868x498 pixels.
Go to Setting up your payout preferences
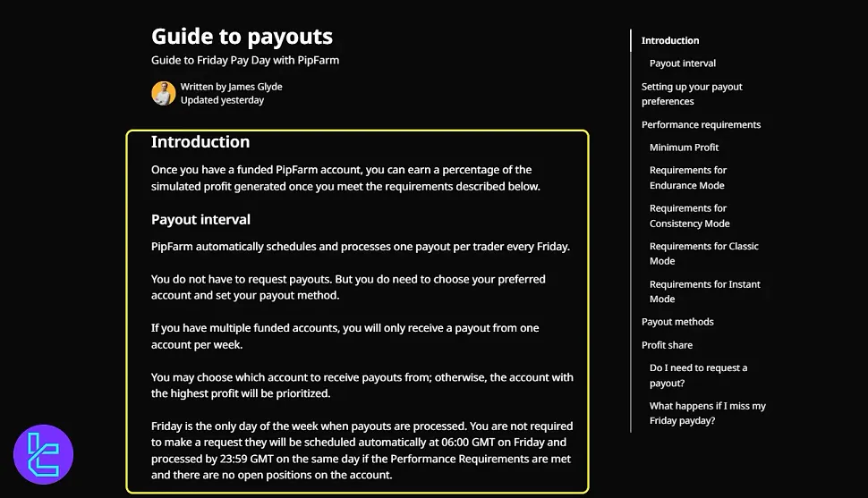[692, 94]
